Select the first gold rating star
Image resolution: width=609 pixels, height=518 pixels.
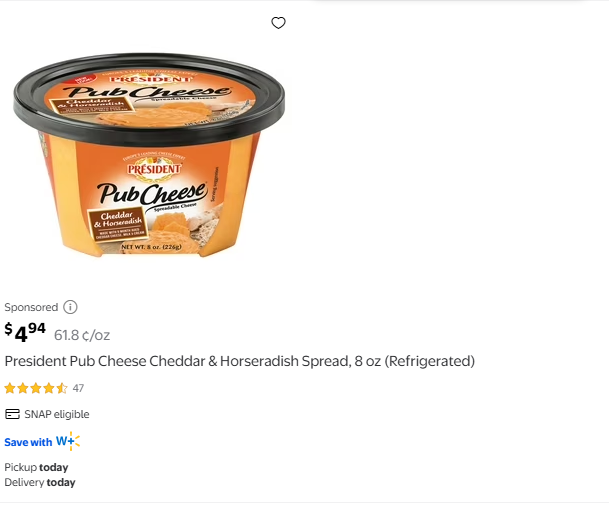point(10,388)
